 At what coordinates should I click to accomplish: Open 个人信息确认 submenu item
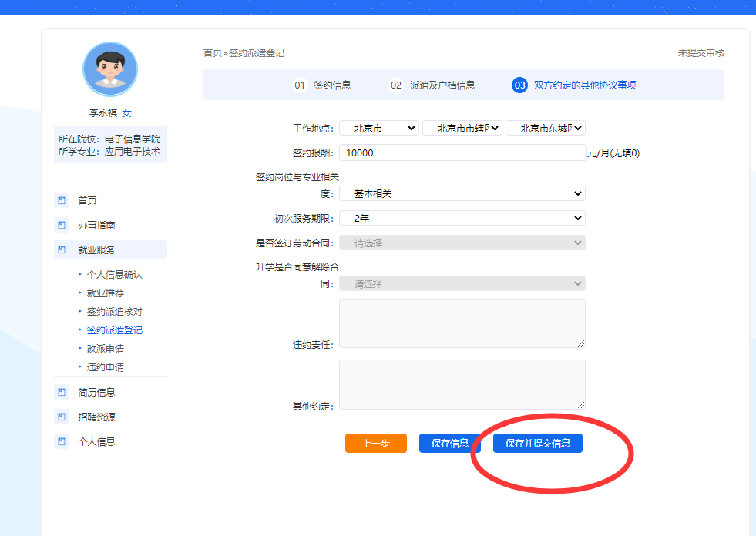pos(114,275)
